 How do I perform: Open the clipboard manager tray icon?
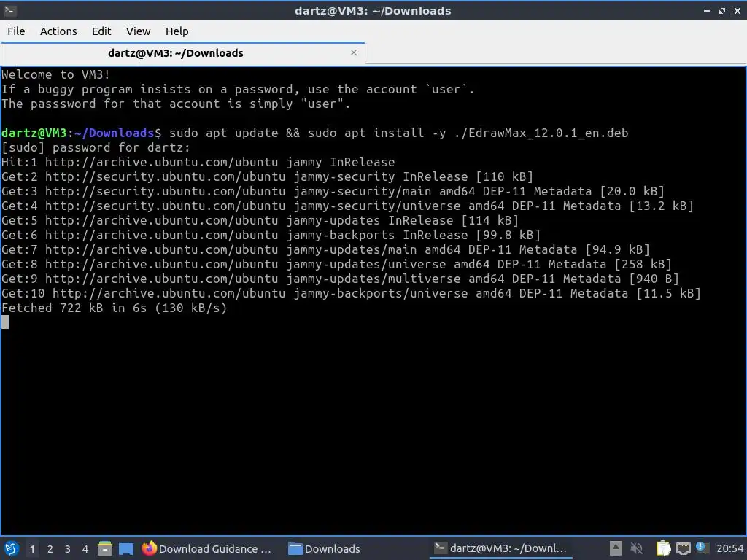[x=663, y=548]
